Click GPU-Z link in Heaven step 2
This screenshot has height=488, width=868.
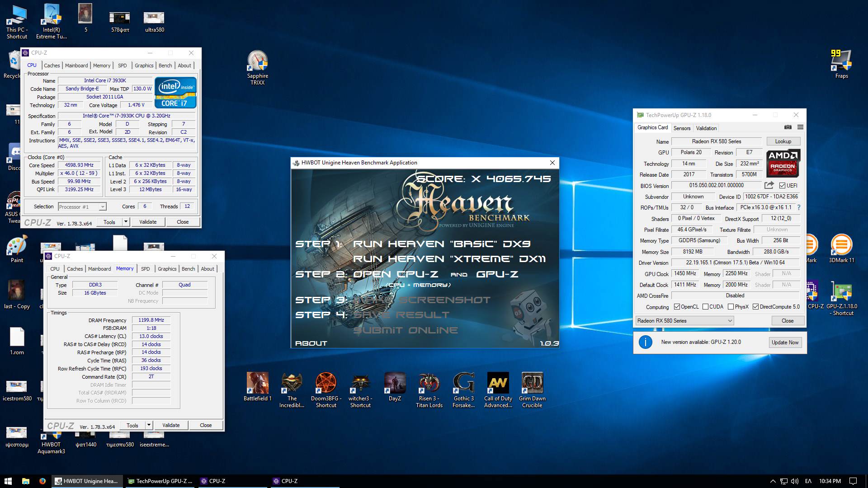497,274
